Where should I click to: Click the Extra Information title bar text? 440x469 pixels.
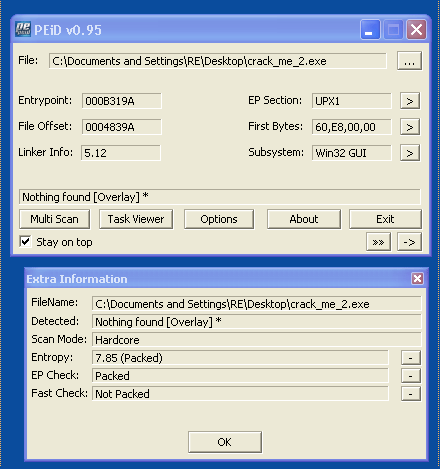(77, 279)
